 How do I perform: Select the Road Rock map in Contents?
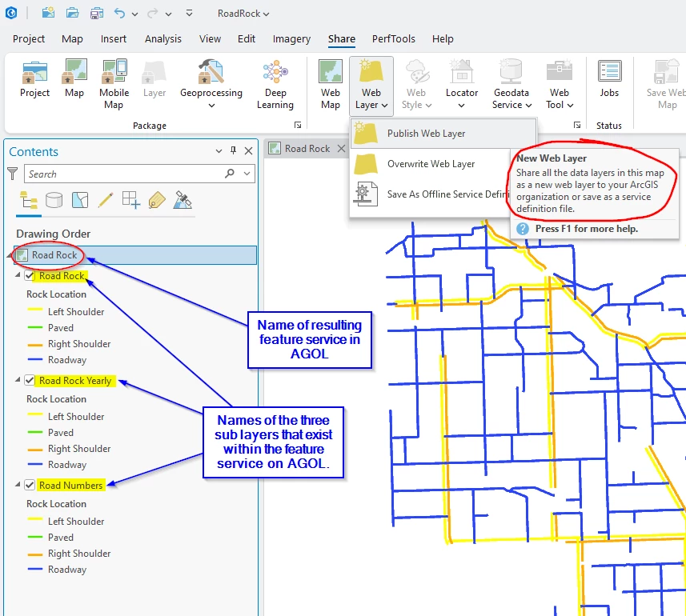(134, 255)
